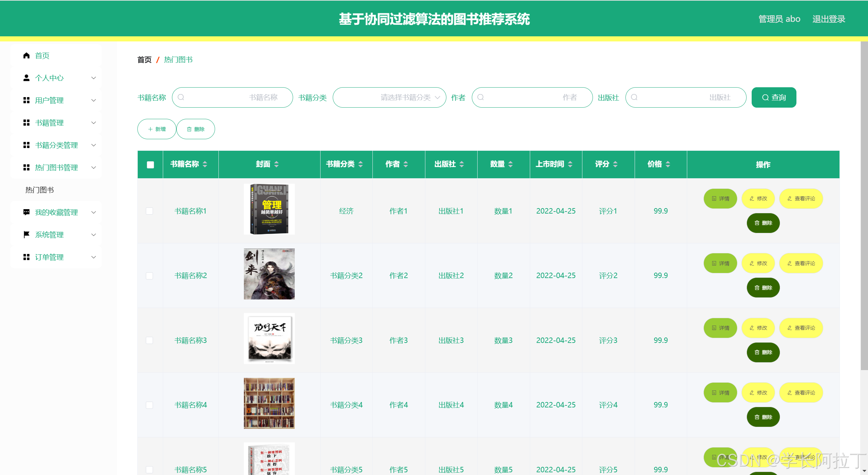Click search icon in 作者 field
Viewport: 868px width, 475px height.
pyautogui.click(x=481, y=97)
